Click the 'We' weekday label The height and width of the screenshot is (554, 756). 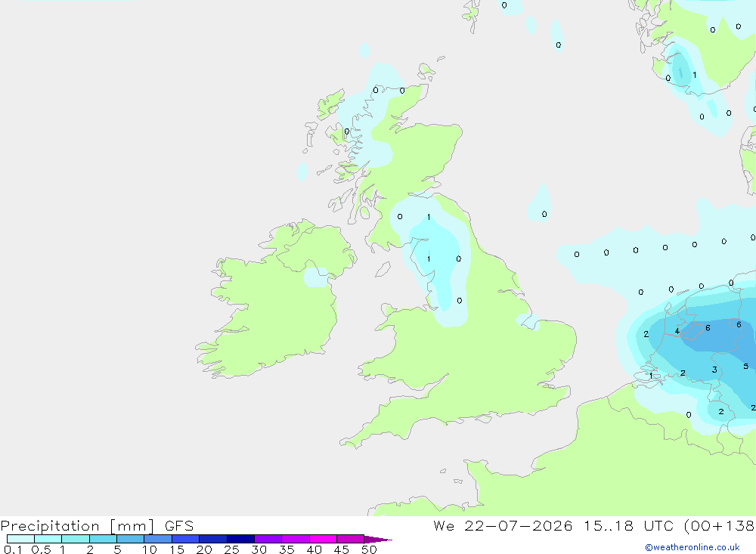[444, 526]
